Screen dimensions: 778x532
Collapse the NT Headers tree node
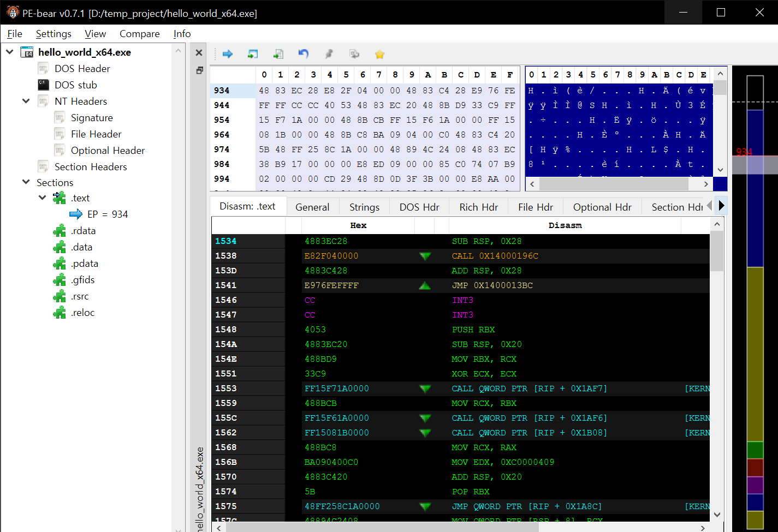[26, 101]
